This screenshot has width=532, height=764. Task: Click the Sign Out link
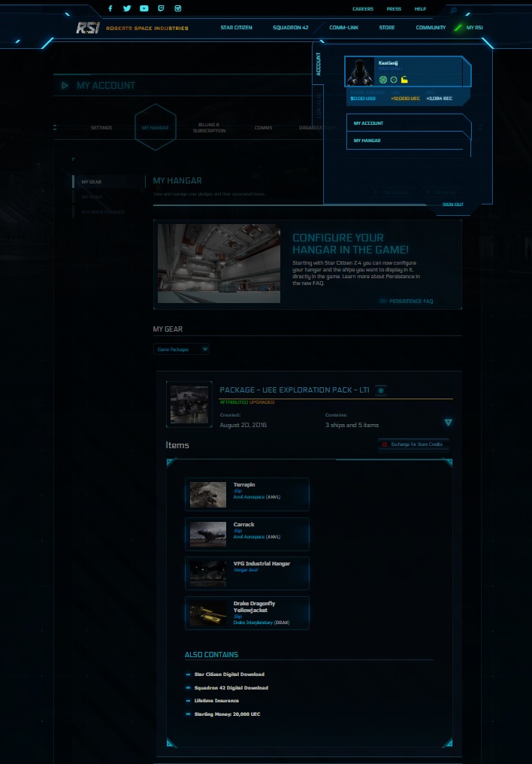pos(452,204)
